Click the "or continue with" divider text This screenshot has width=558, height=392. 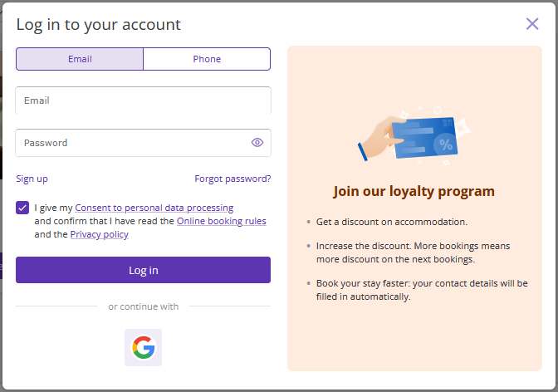click(x=144, y=306)
